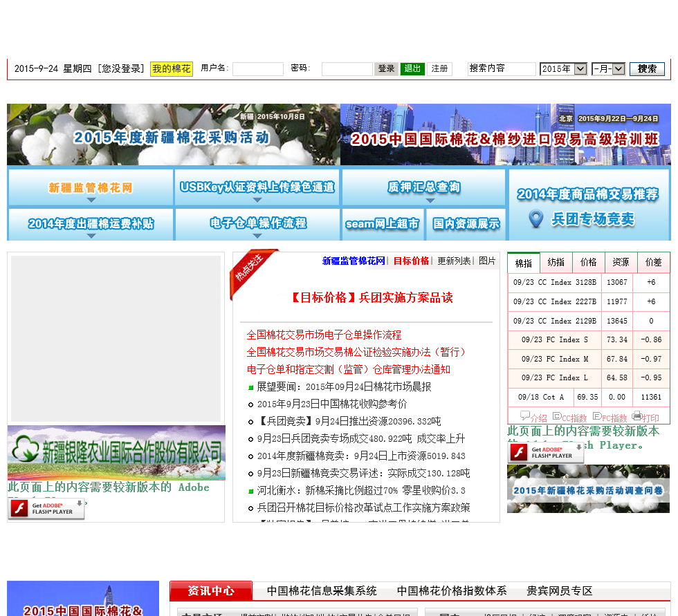The image size is (678, 616).
Task: Click the 更新列表 link
Action: click(454, 261)
